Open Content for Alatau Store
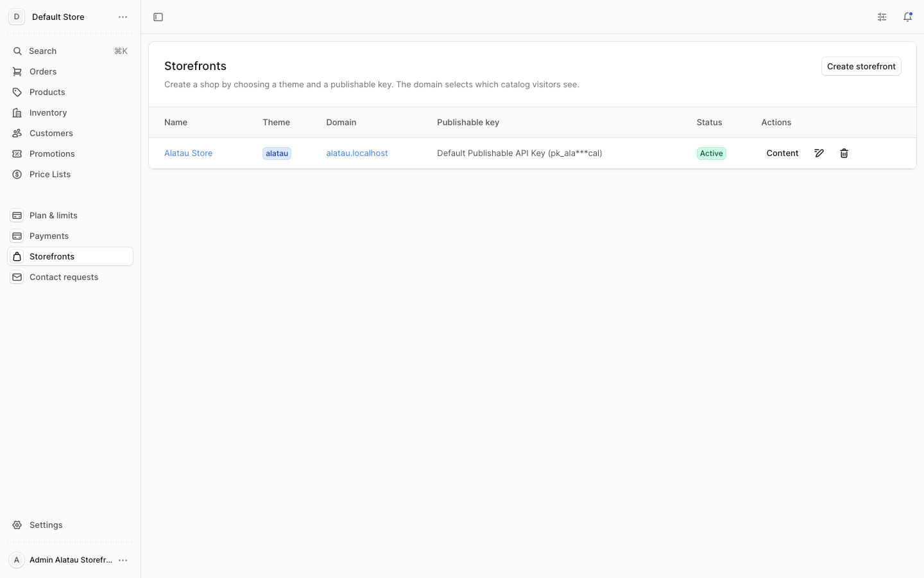 (x=782, y=153)
